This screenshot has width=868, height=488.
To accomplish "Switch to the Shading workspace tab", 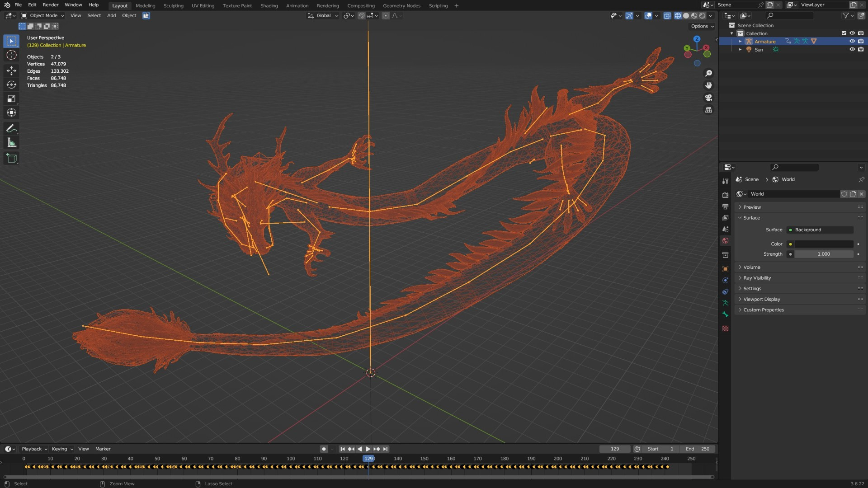I will (x=269, y=5).
